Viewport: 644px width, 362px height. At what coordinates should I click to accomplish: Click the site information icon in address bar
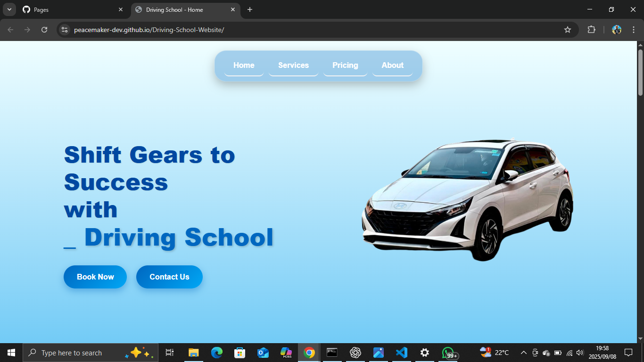coord(65,30)
